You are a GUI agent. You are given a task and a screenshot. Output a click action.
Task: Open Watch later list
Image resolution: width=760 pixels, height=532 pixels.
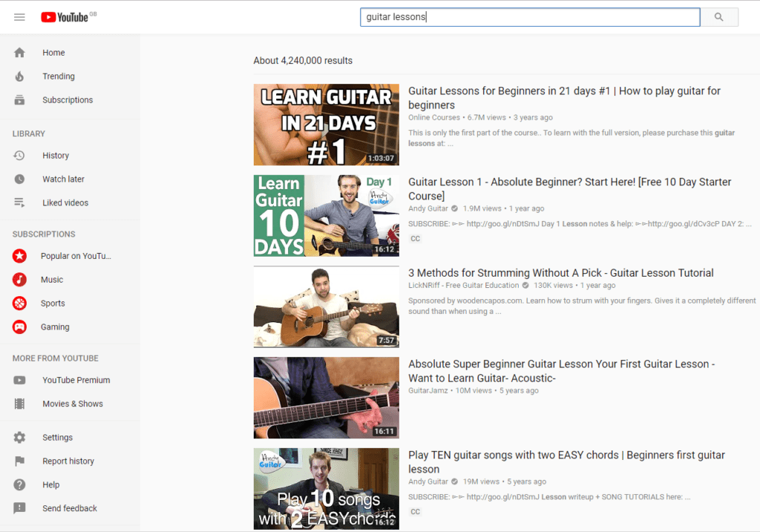[64, 180]
